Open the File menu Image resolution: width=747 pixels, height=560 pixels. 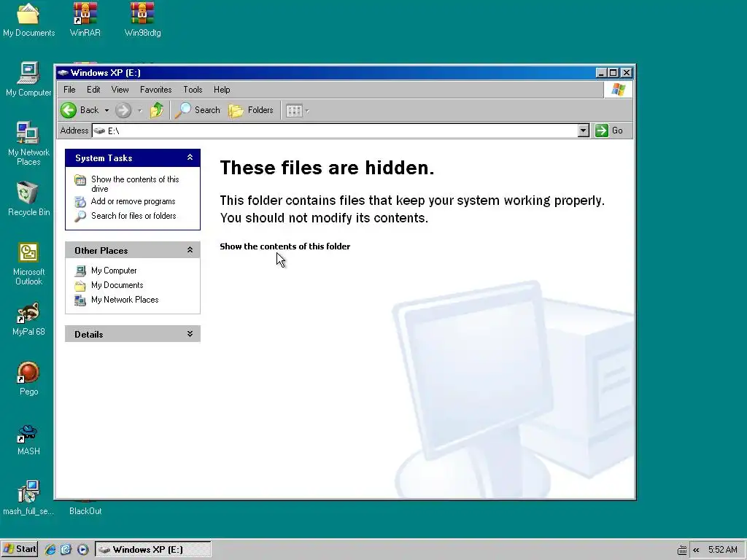click(x=69, y=90)
